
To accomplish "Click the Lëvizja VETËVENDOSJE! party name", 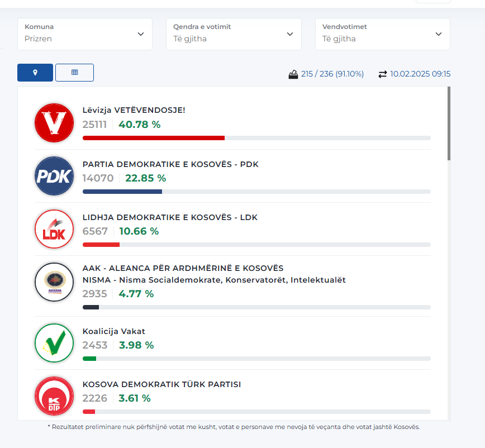I will (134, 110).
